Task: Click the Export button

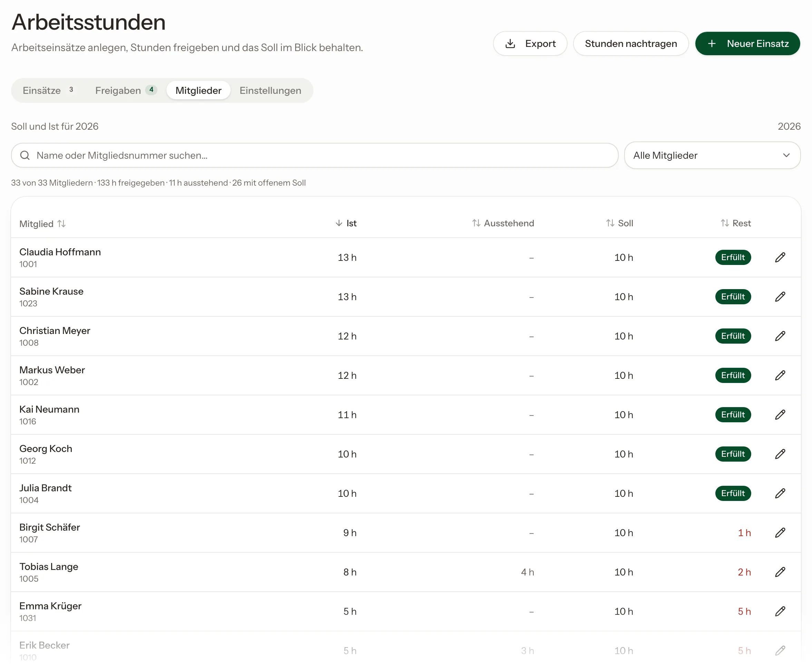Action: point(530,43)
